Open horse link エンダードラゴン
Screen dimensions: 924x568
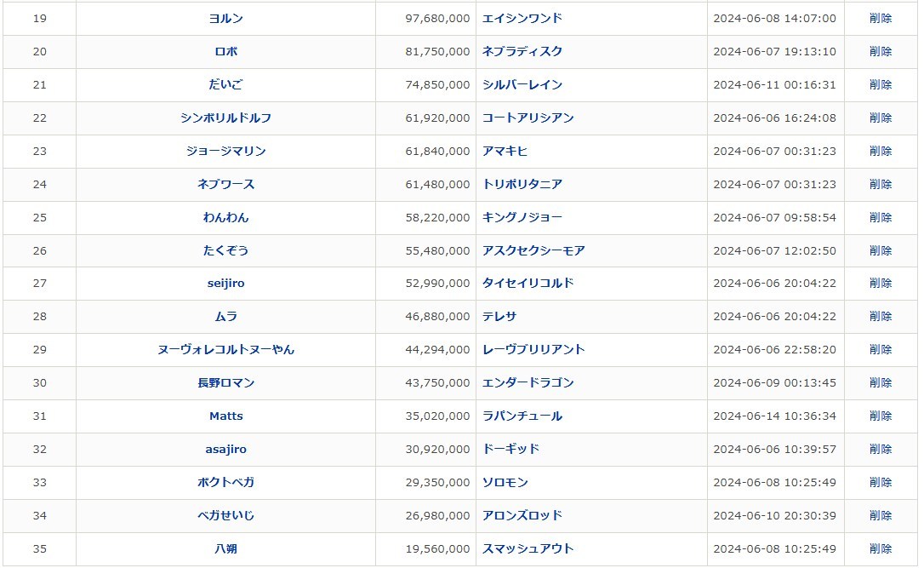coord(528,383)
